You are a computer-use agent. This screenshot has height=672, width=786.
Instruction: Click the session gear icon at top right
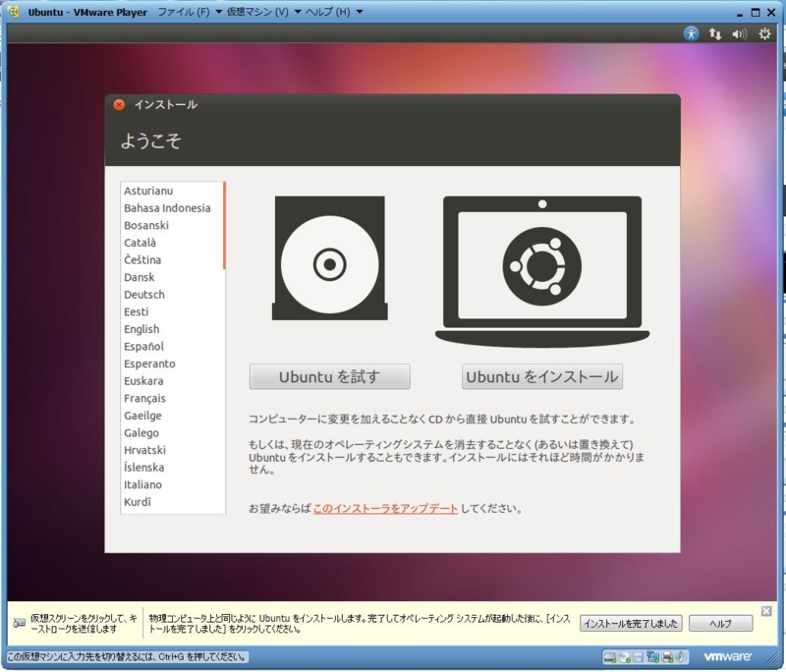click(x=762, y=33)
